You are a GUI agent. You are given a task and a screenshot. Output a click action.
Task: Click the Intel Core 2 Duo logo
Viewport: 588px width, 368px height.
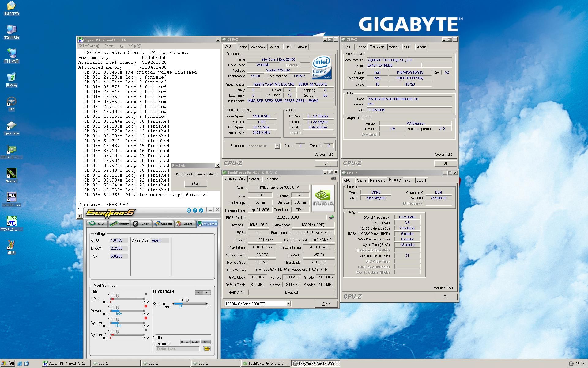click(321, 68)
